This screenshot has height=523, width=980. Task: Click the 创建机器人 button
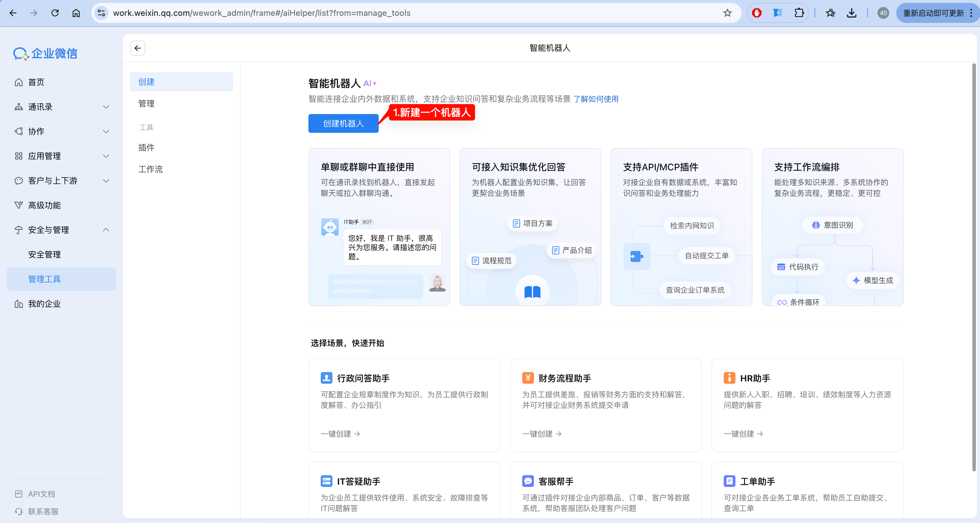pyautogui.click(x=343, y=123)
